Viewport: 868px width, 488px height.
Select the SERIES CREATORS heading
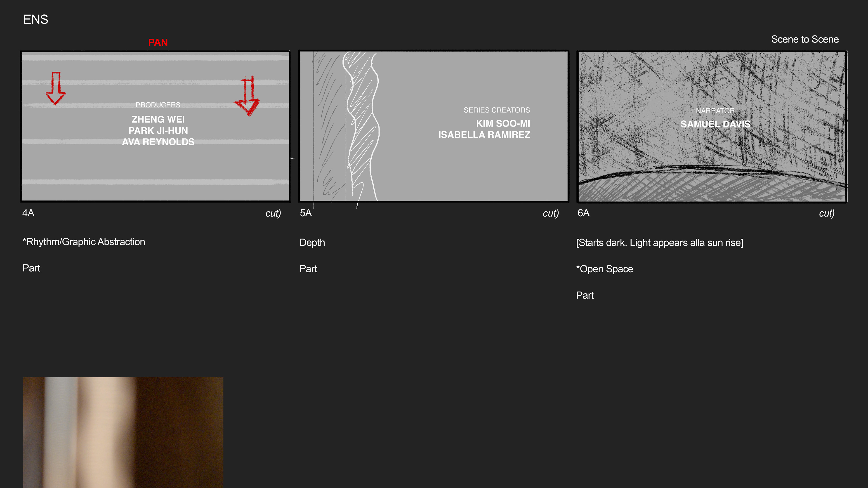[x=496, y=110]
